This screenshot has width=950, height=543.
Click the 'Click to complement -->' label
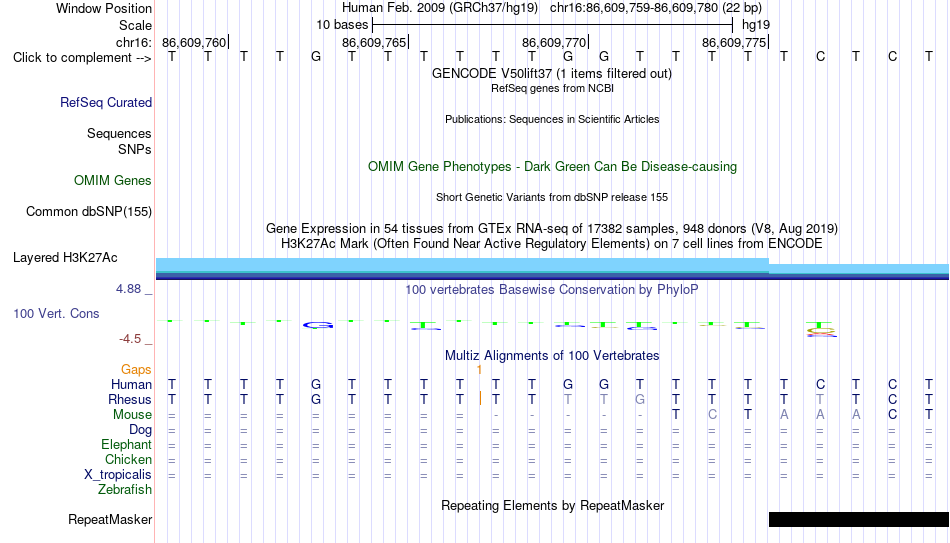tap(82, 58)
